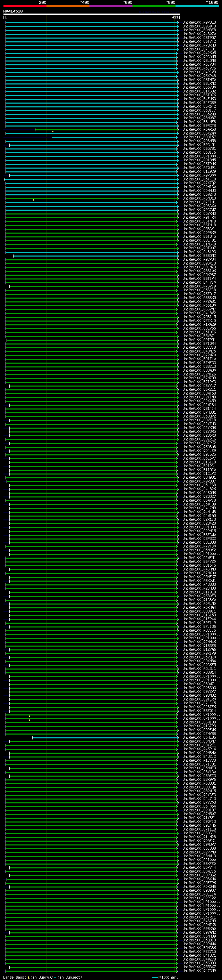This screenshot has height=980, width=222.
Task: Click the alignment bar for UniRef100_B9DI57
Action: (115, 137)
